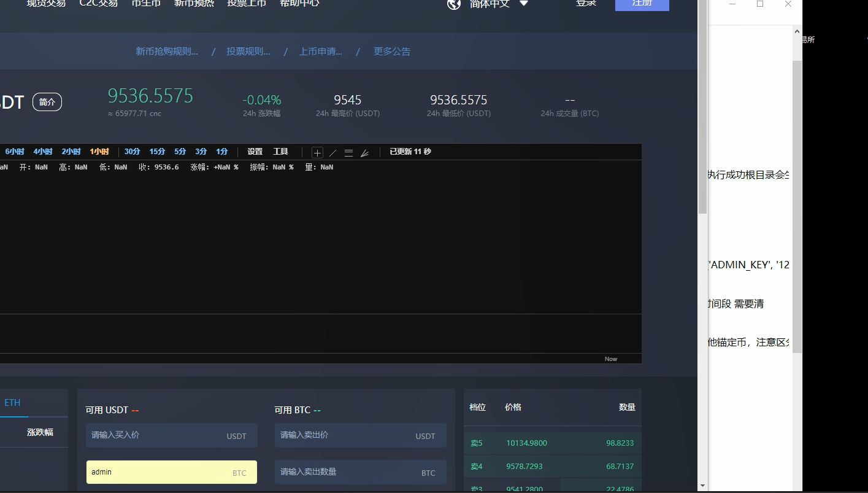Choose the horizontal parallel lines tool

(x=348, y=153)
